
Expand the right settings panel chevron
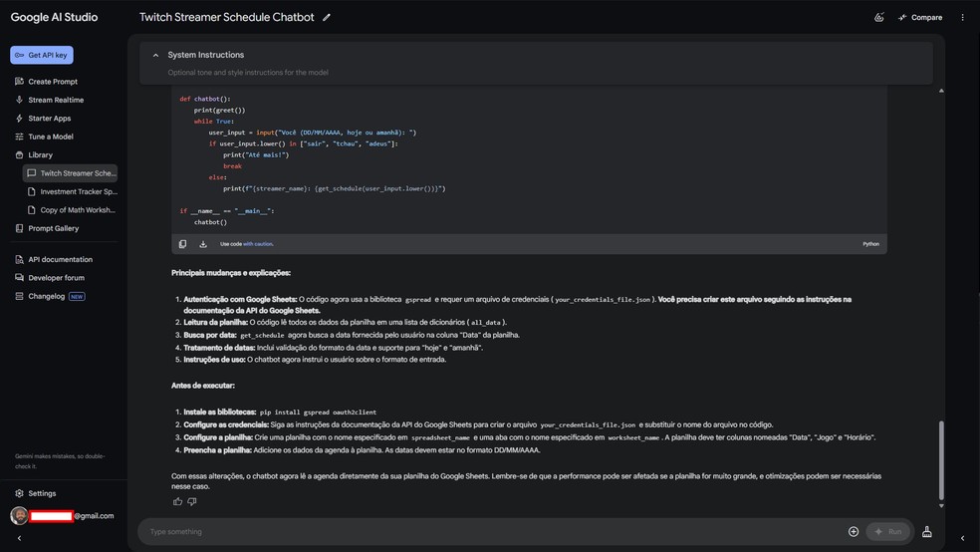(962, 538)
